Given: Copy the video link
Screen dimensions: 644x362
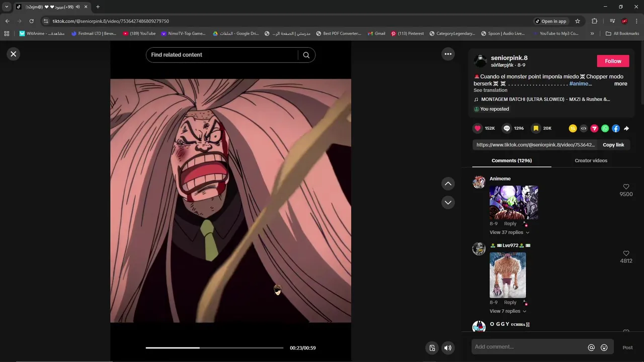Looking at the screenshot, I should 613,145.
